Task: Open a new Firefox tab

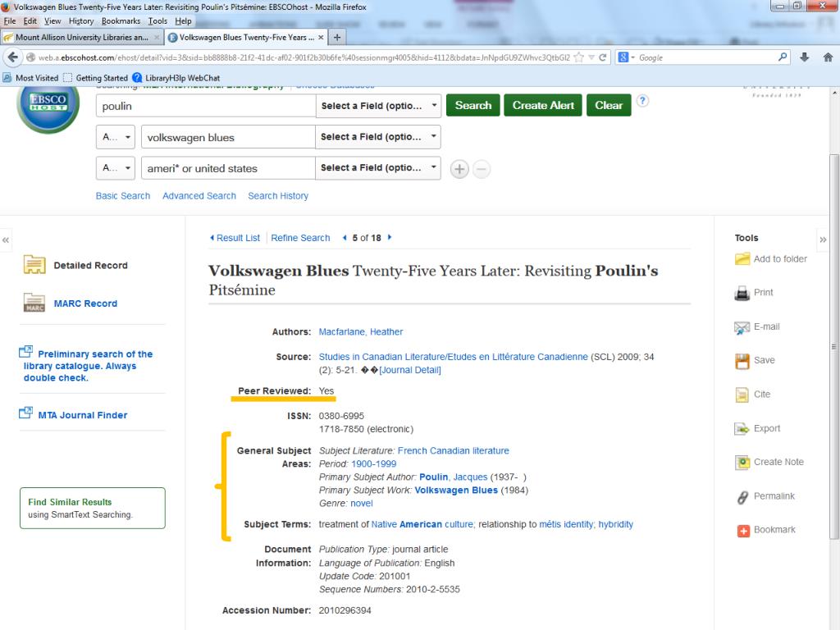Action: click(337, 37)
